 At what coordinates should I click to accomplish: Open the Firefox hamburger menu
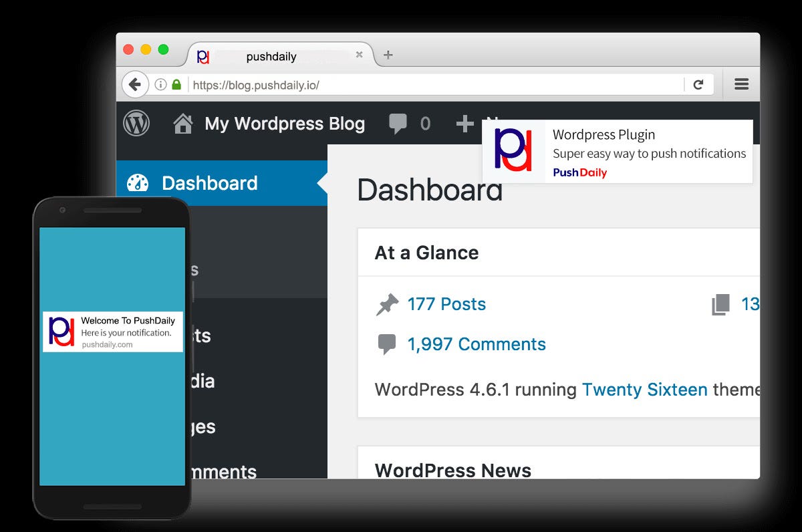pos(741,84)
